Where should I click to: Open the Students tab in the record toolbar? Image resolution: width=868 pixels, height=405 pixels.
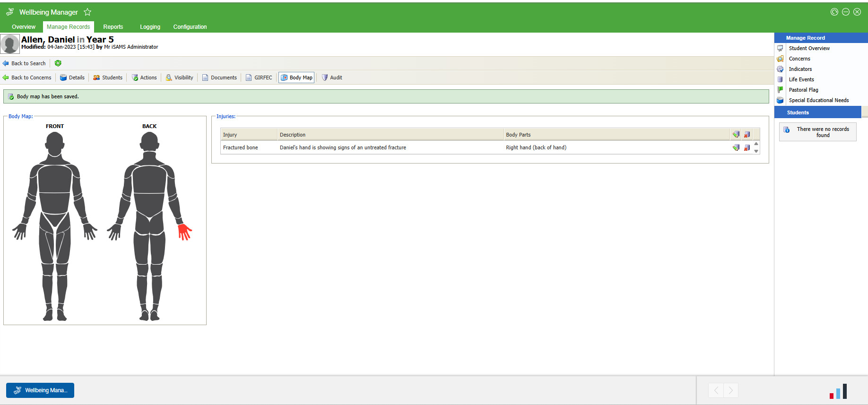pos(108,78)
